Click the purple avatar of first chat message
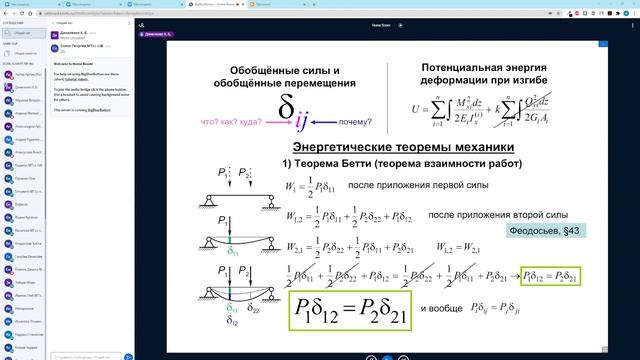This screenshot has width=640, height=360. tap(55, 35)
